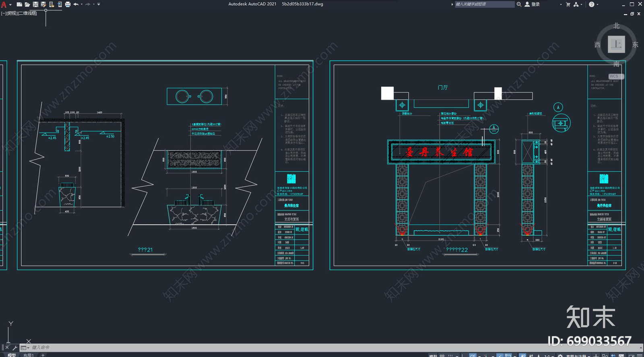Toggle grid display in status bar
644x357 pixels.
click(x=442, y=355)
